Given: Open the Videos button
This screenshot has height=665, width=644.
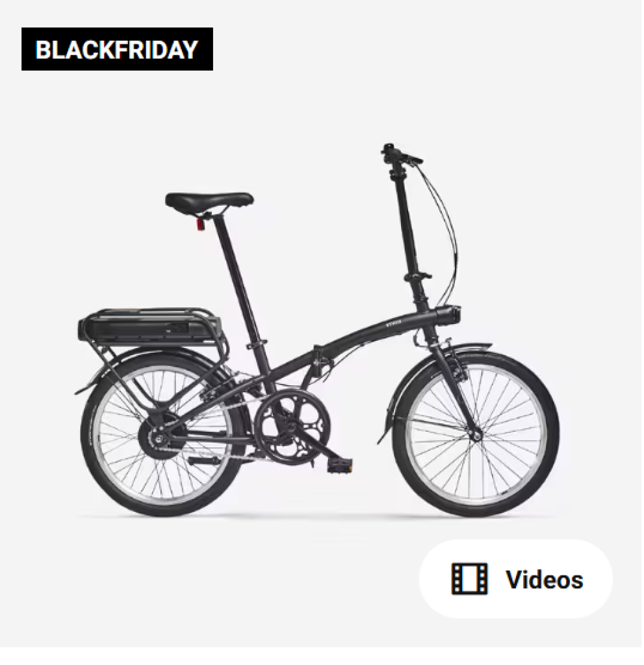Looking at the screenshot, I should [x=515, y=579].
